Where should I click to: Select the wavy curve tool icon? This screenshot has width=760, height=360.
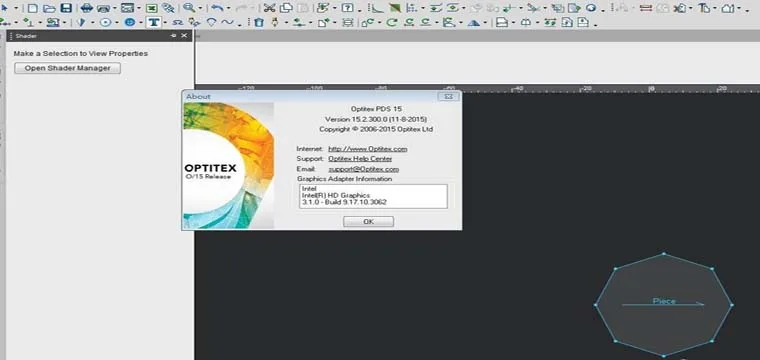tap(227, 22)
